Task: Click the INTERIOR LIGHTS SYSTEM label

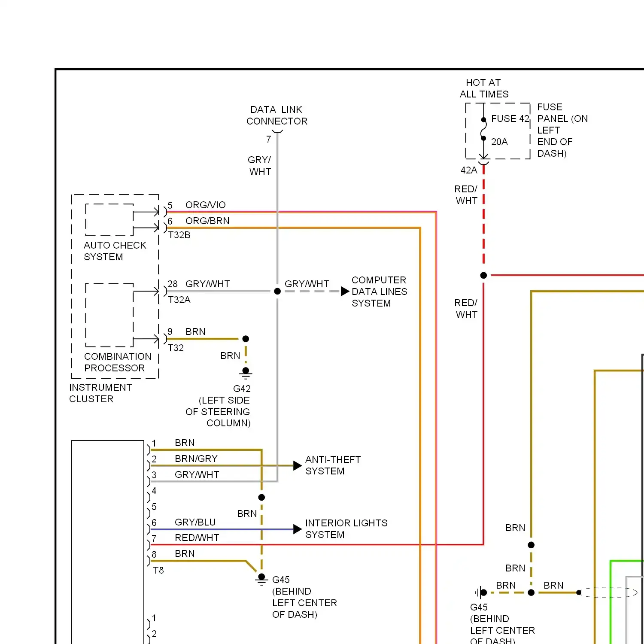Action: click(346, 529)
